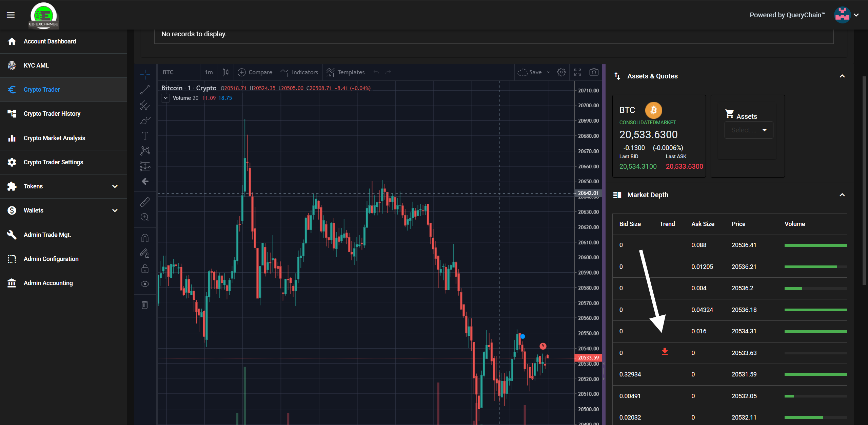
Task: Enter fullscreen chart mode
Action: tap(578, 72)
